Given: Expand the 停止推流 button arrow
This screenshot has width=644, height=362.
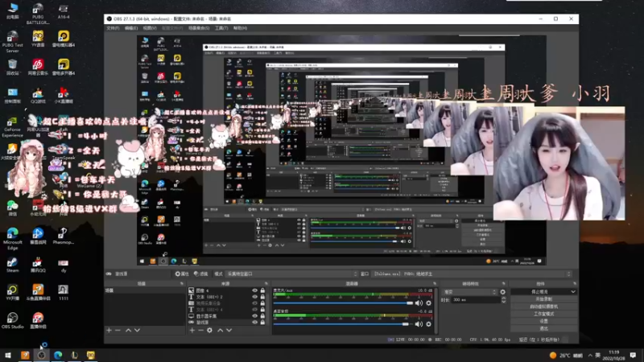Looking at the screenshot, I should 573,292.
